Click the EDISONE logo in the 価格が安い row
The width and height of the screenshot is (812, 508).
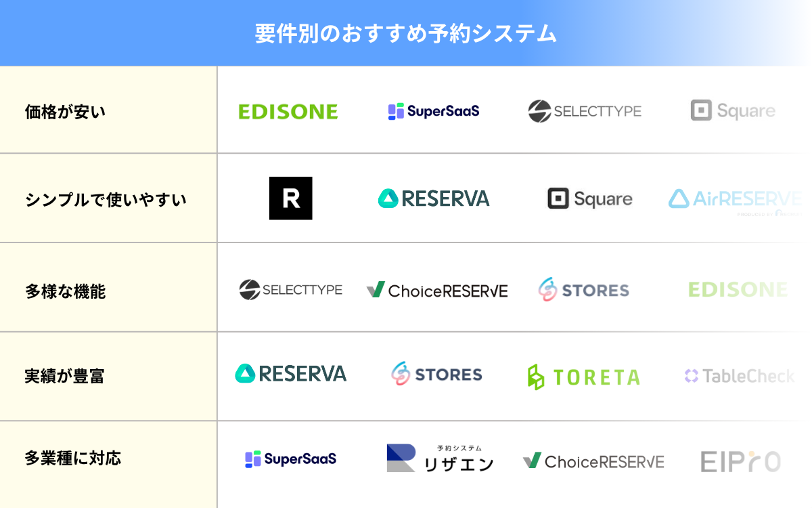288,112
